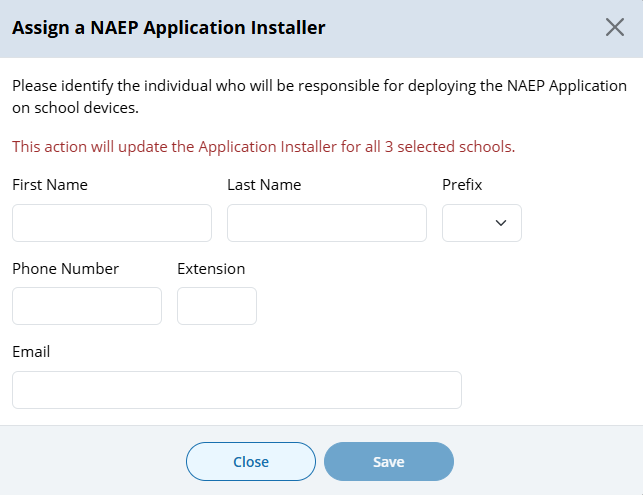The height and width of the screenshot is (495, 643).
Task: Open the Prefix combo box
Action: 481,223
